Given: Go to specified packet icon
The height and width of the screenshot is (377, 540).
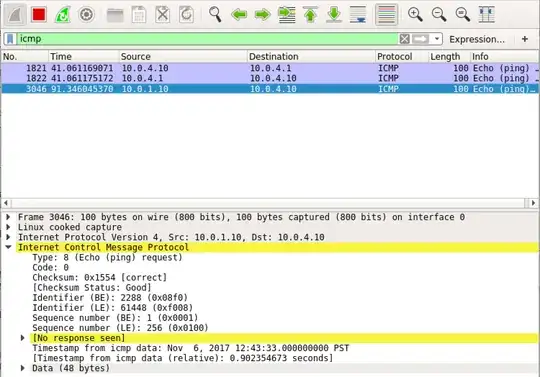Looking at the screenshot, I should point(287,15).
